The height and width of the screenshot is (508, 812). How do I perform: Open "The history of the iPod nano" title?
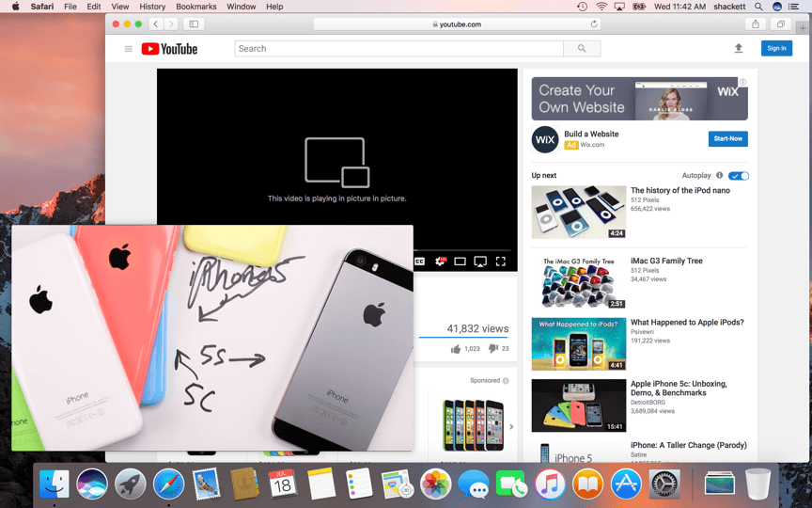click(x=679, y=190)
